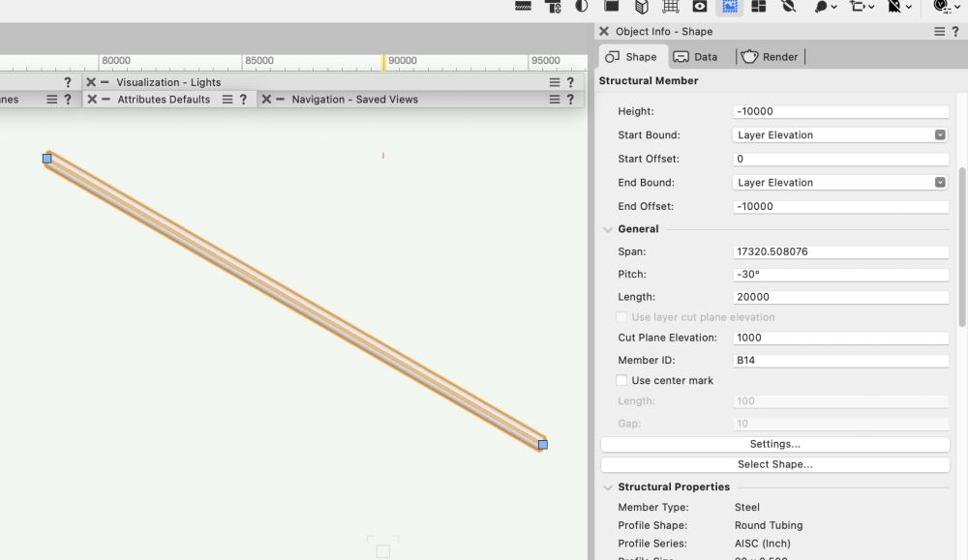Image resolution: width=968 pixels, height=560 pixels.
Task: Click the multiple-panes view icon on the toolbar
Action: [x=760, y=7]
